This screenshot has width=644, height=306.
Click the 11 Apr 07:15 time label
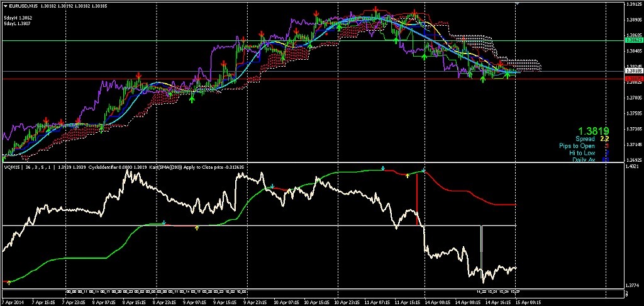pyautogui.click(x=379, y=302)
